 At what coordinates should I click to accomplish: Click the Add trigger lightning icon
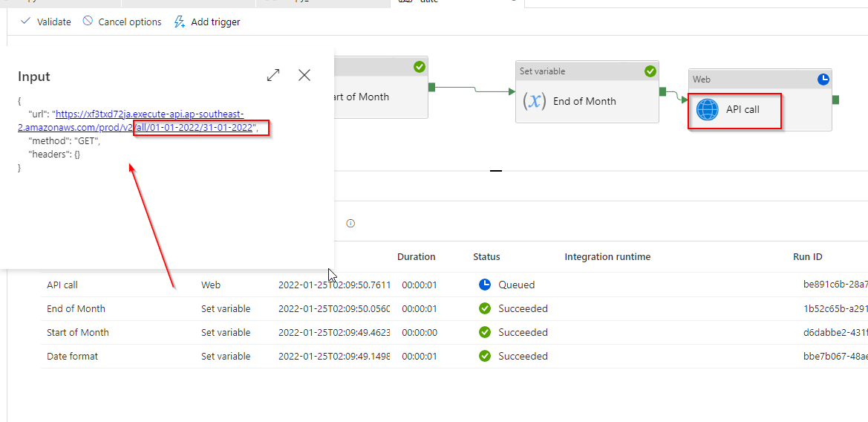coord(179,22)
